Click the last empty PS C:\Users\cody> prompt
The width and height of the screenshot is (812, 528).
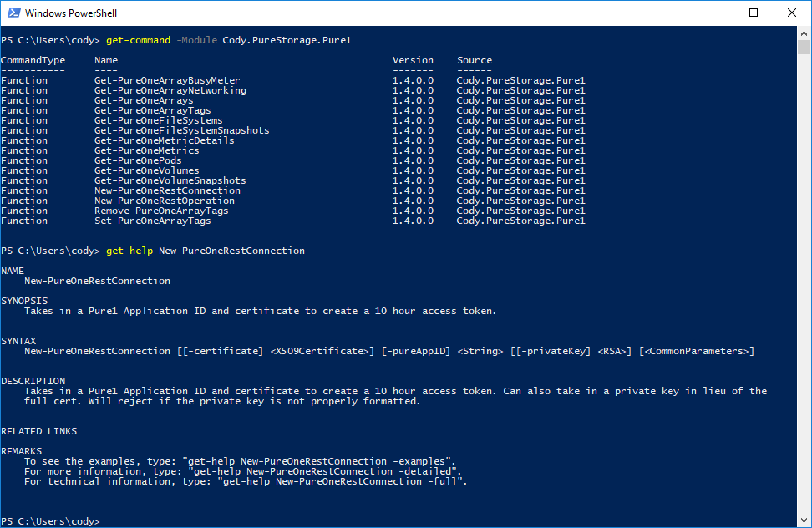click(x=50, y=521)
